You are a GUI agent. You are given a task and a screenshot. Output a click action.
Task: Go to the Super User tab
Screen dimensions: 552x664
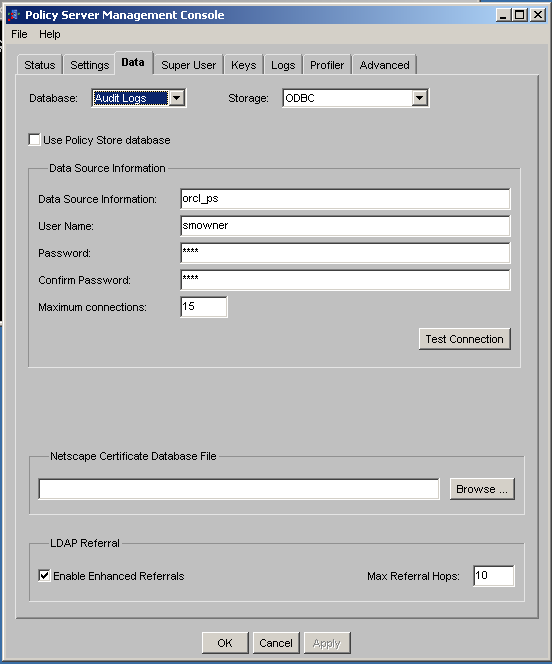(x=188, y=65)
